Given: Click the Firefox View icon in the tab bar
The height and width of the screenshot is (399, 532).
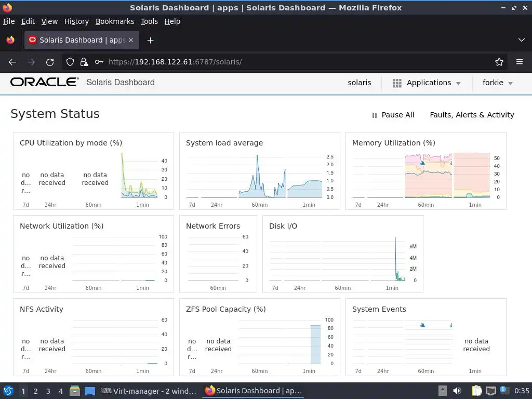Looking at the screenshot, I should [10, 40].
